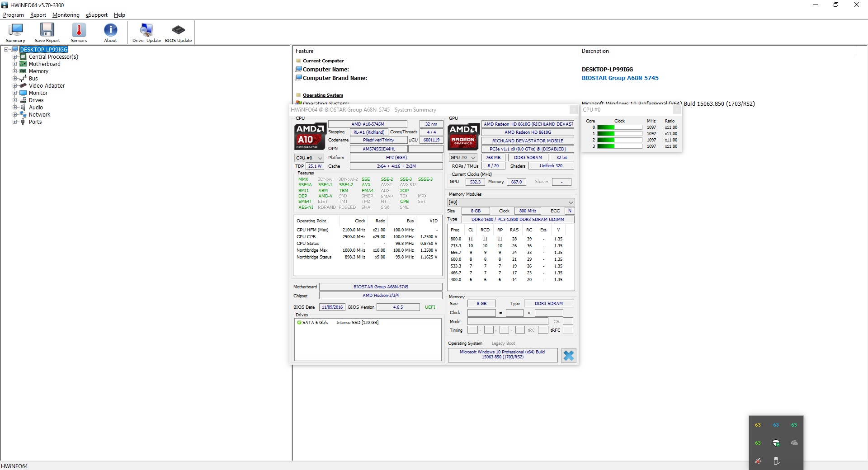The width and height of the screenshot is (868, 470).
Task: Select the Video Adapter tree icon
Action: (x=23, y=86)
